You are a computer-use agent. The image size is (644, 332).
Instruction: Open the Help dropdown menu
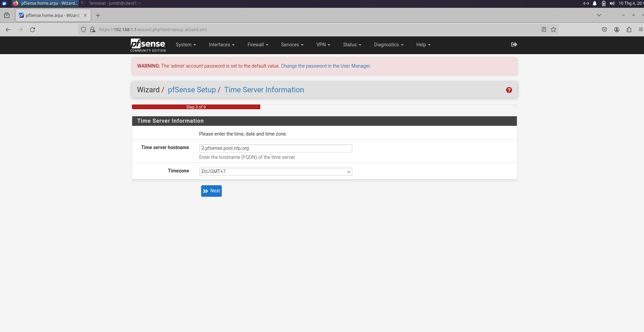pyautogui.click(x=423, y=45)
